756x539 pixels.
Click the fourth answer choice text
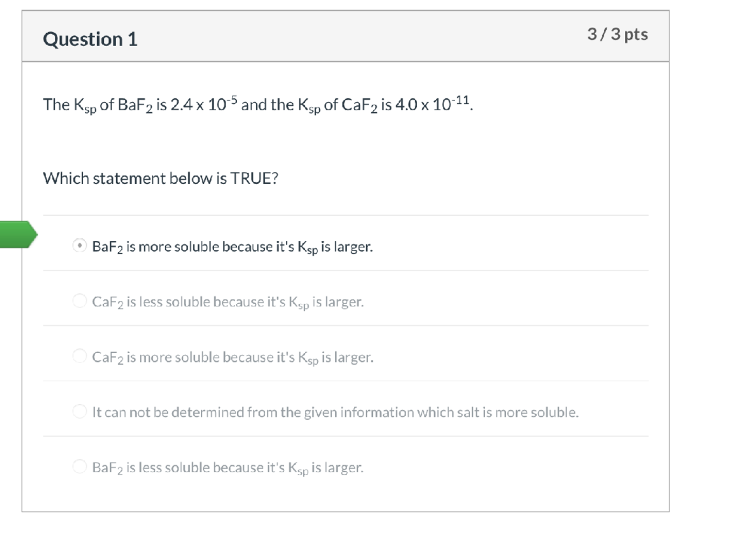[x=334, y=412]
